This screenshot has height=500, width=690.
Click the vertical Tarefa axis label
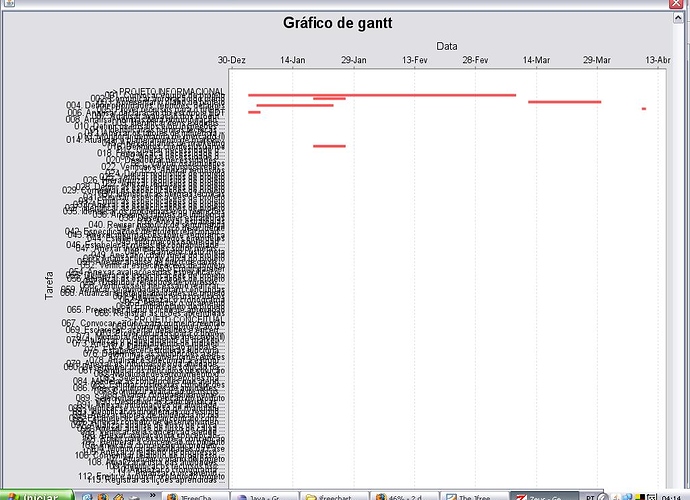tap(49, 286)
